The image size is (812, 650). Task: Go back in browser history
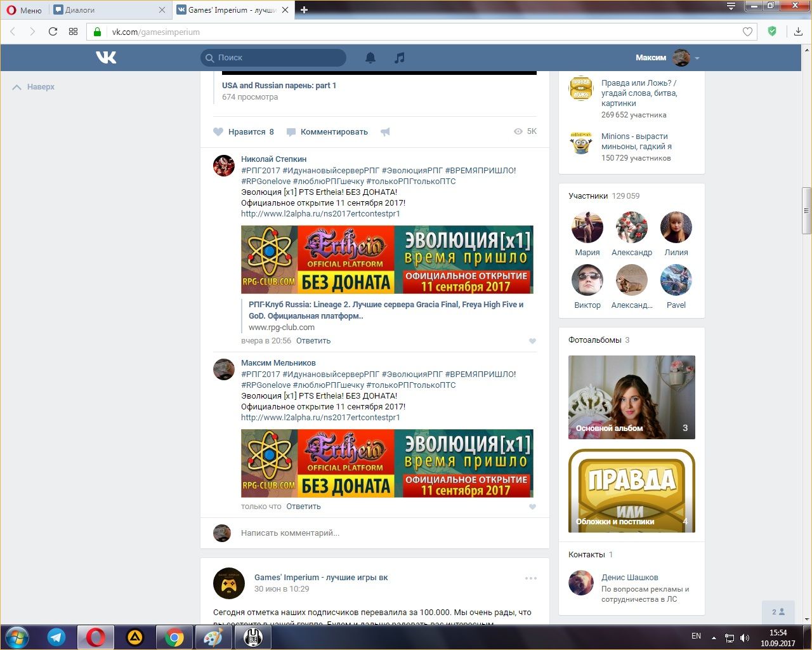click(13, 32)
